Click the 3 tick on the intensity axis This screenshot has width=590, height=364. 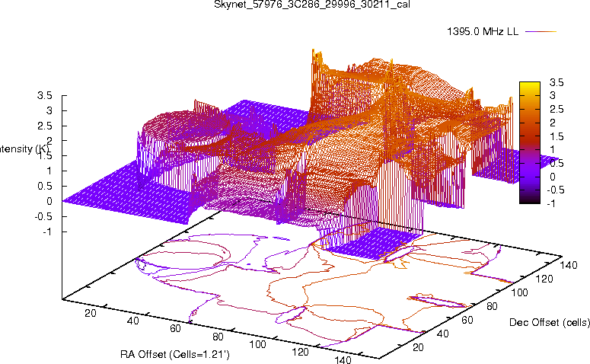[x=49, y=110]
